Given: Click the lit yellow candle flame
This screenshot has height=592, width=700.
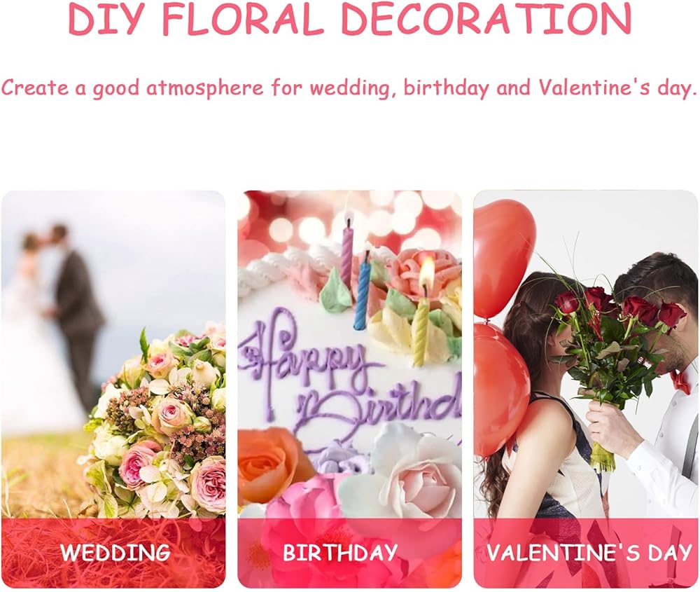Looking at the screenshot, I should [426, 273].
